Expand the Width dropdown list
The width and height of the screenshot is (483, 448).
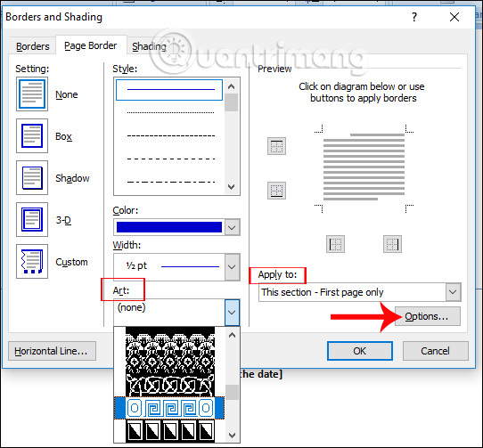click(232, 267)
